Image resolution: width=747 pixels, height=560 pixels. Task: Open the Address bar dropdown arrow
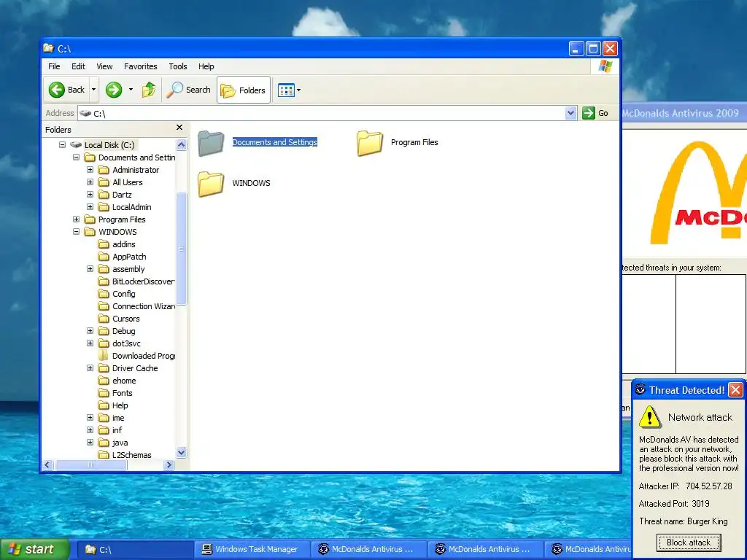570,113
